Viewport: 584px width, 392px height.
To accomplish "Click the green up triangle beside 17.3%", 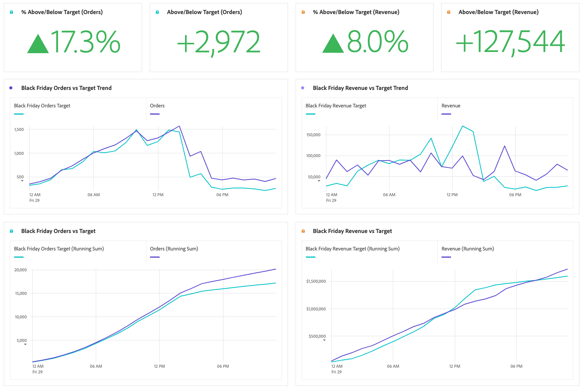I will 38,44.
